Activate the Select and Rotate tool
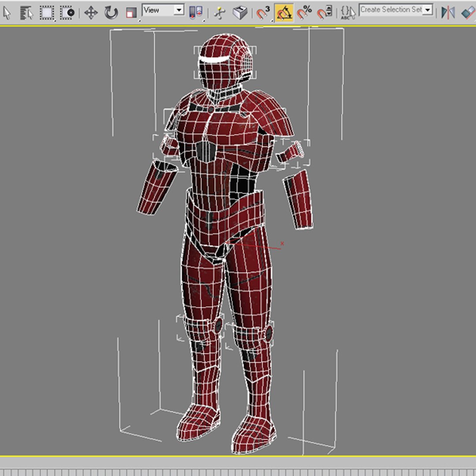 (111, 13)
